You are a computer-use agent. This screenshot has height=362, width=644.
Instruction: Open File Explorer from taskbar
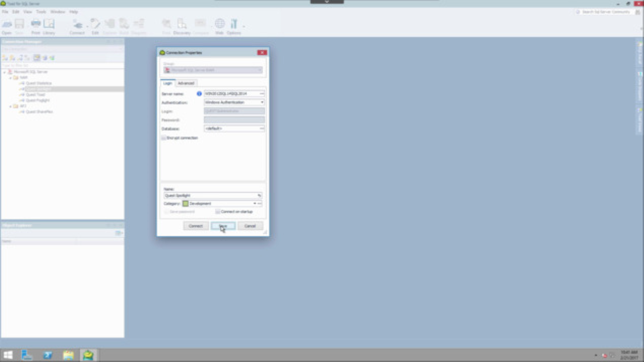tap(68, 355)
